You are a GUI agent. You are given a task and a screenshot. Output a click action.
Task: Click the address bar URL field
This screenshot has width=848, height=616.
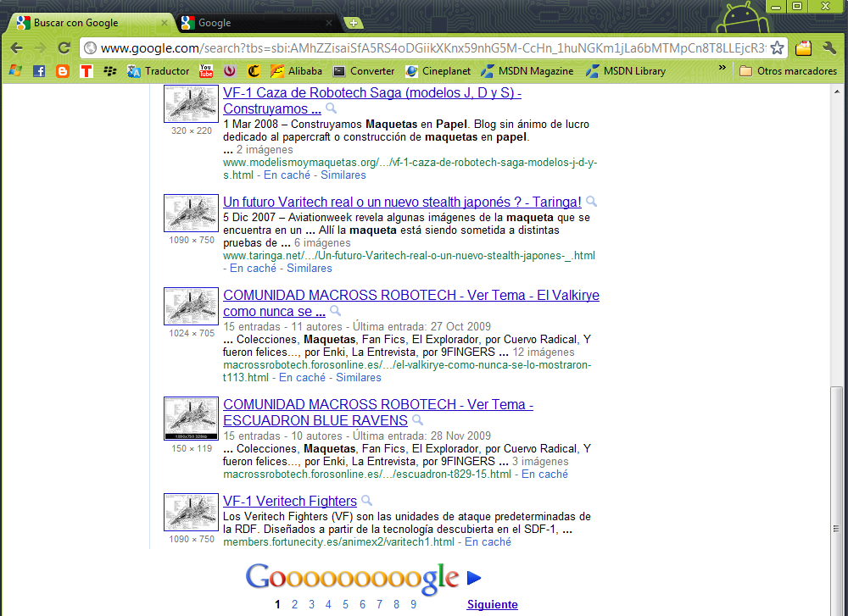point(432,48)
